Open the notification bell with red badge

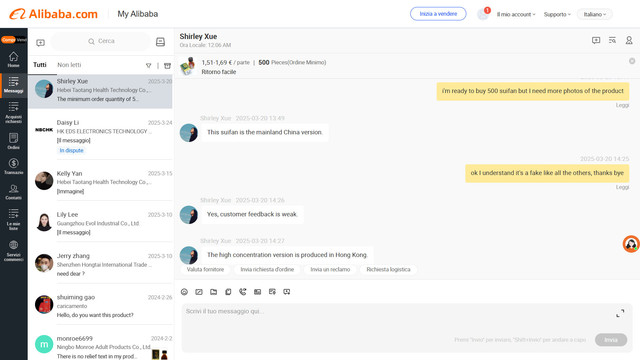tap(483, 14)
